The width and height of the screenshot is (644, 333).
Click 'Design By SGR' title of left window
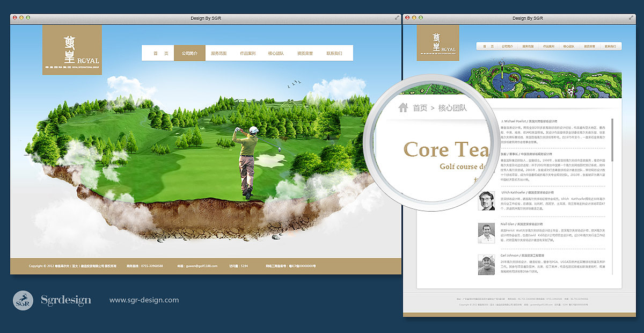pyautogui.click(x=206, y=18)
